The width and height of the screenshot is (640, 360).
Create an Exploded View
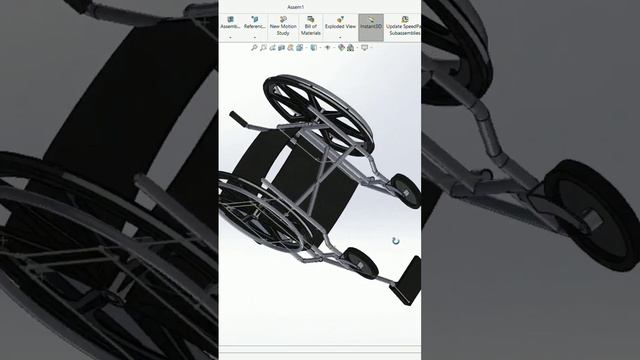340,23
